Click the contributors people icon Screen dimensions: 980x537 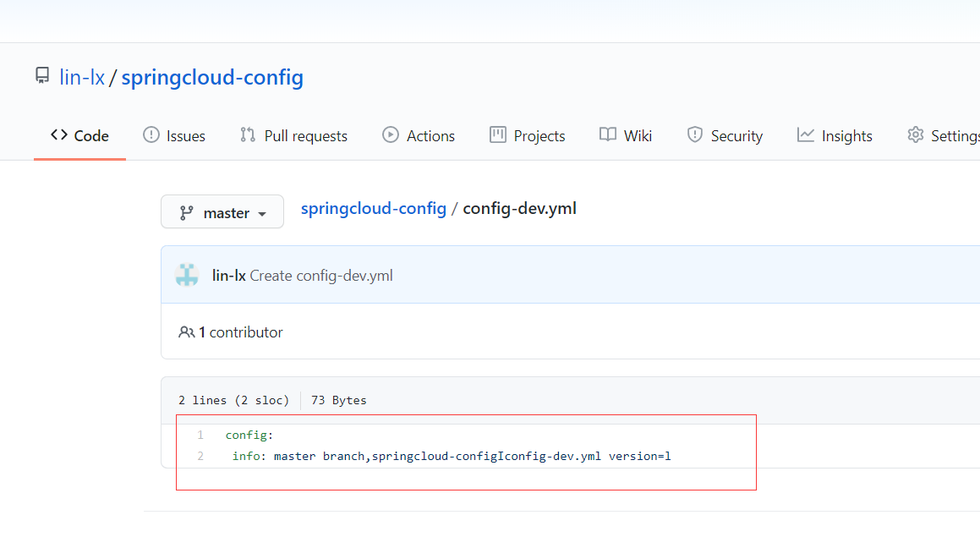click(x=186, y=332)
